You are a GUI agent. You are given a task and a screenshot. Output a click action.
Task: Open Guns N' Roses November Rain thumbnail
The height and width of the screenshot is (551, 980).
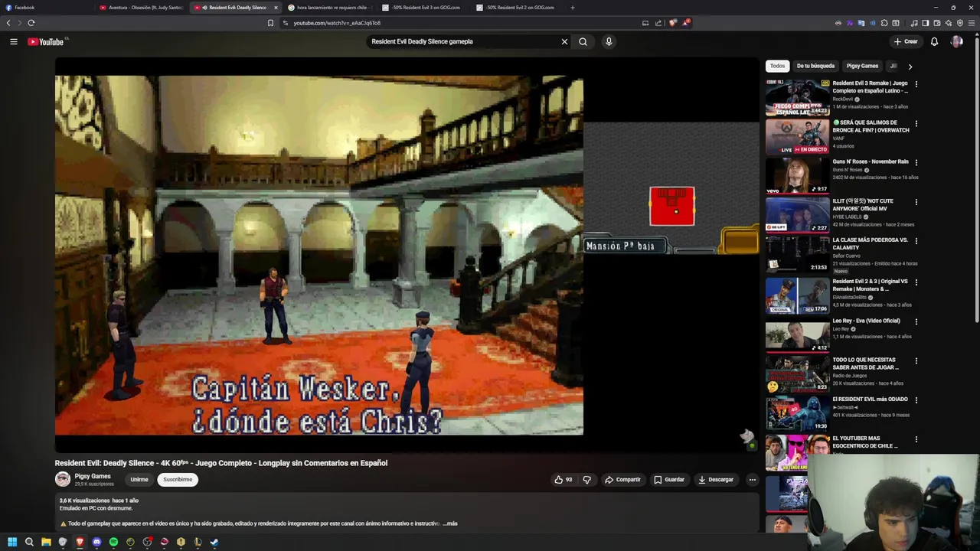[x=797, y=175]
